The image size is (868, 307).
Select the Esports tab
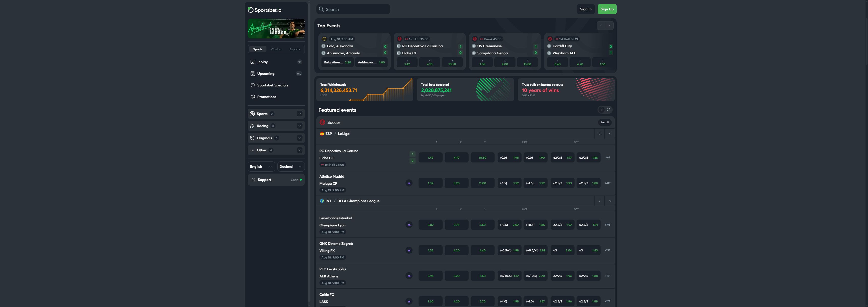[x=294, y=49]
